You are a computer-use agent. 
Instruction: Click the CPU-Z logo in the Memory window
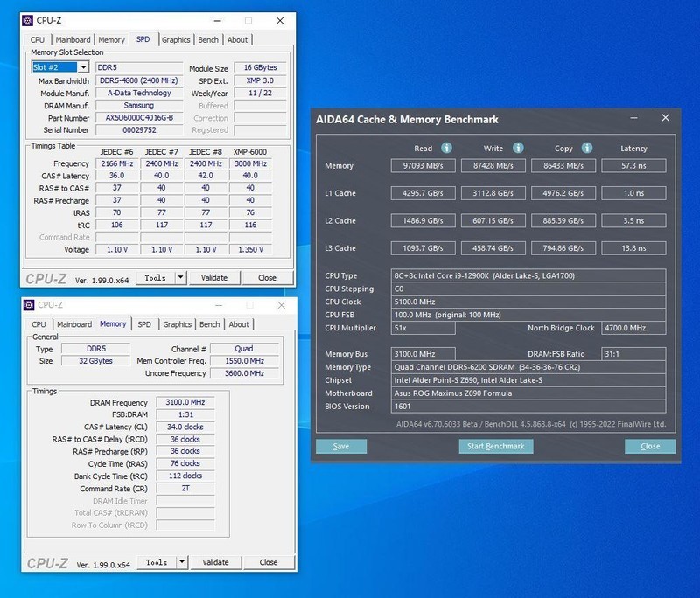[x=48, y=561]
